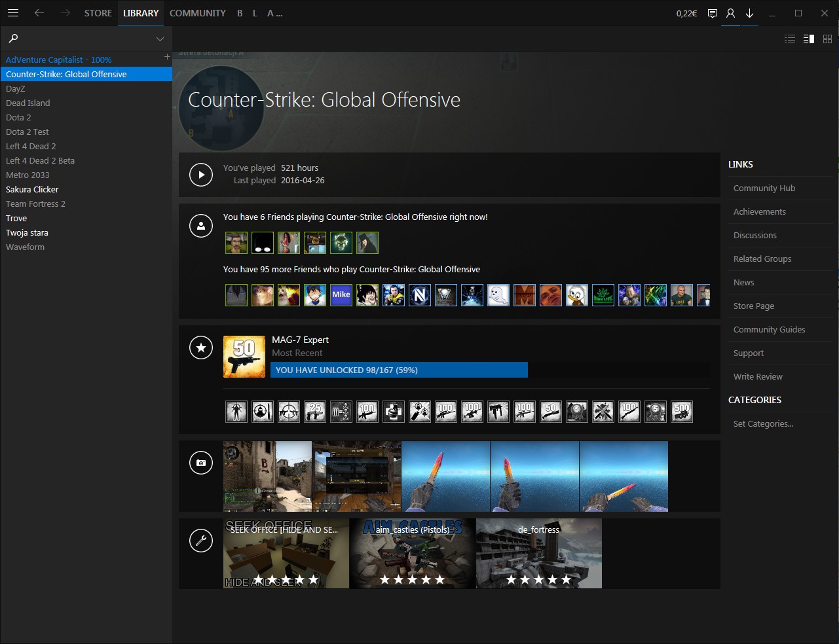Open the white duck friend avatar
Screen dimensions: 839x644
[577, 295]
